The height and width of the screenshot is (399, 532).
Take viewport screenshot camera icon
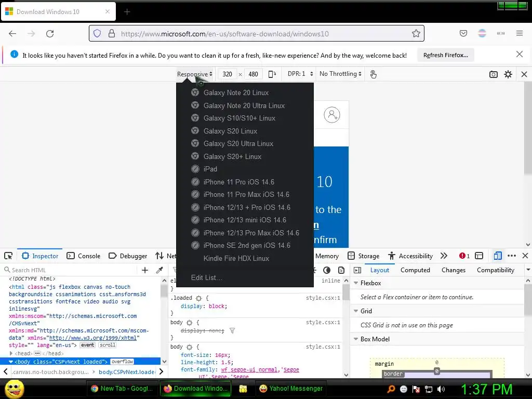click(494, 74)
